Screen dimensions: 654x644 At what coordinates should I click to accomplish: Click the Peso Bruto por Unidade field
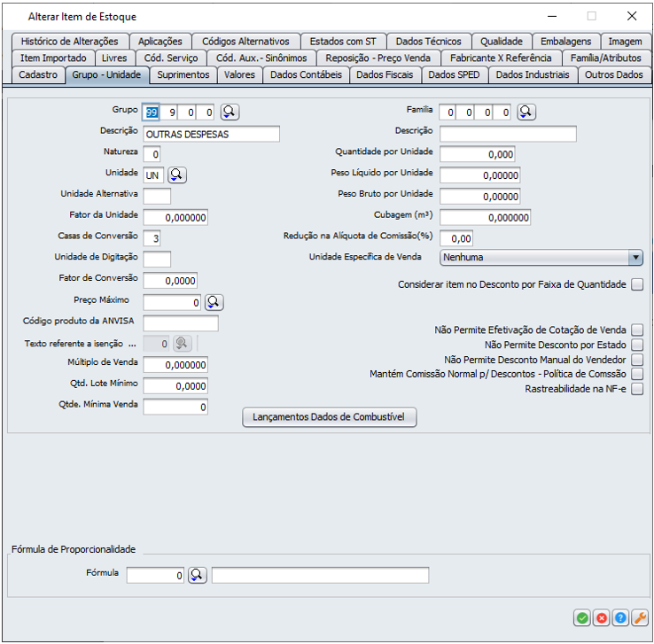pos(480,197)
